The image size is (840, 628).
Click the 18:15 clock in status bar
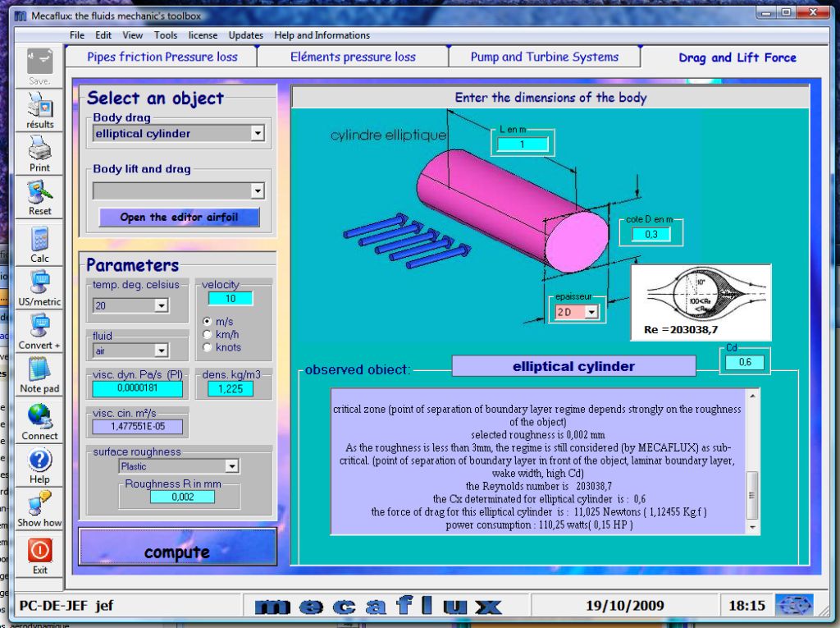[746, 606]
